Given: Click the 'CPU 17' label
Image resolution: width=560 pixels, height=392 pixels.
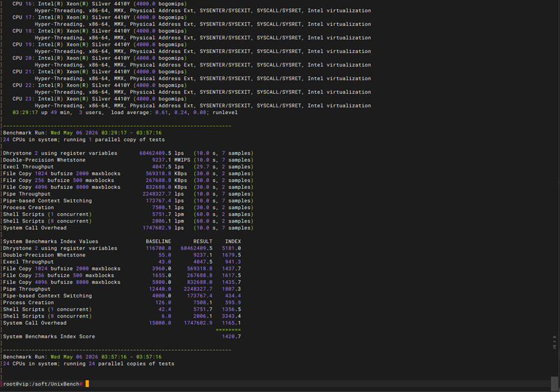Looking at the screenshot, I should coord(22,17).
